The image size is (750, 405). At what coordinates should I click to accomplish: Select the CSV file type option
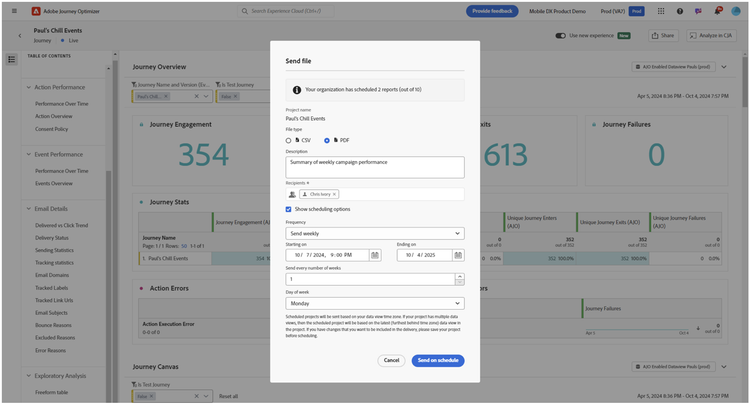point(289,140)
